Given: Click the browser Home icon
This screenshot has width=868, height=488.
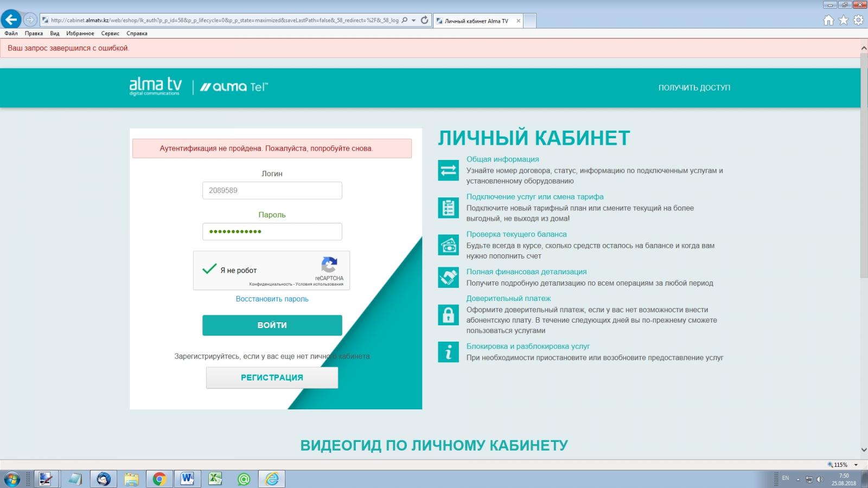Looking at the screenshot, I should tap(828, 20).
